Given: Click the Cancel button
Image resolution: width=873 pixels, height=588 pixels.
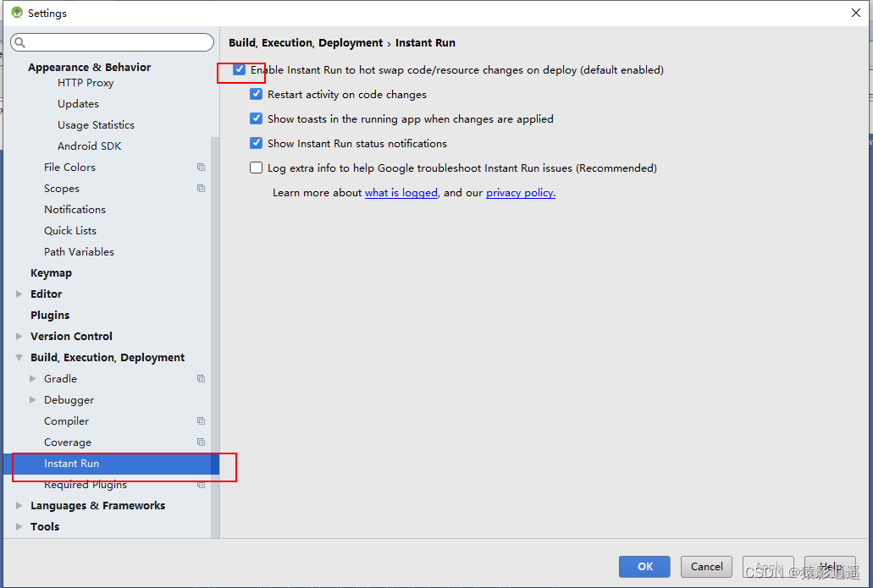Looking at the screenshot, I should (x=706, y=566).
